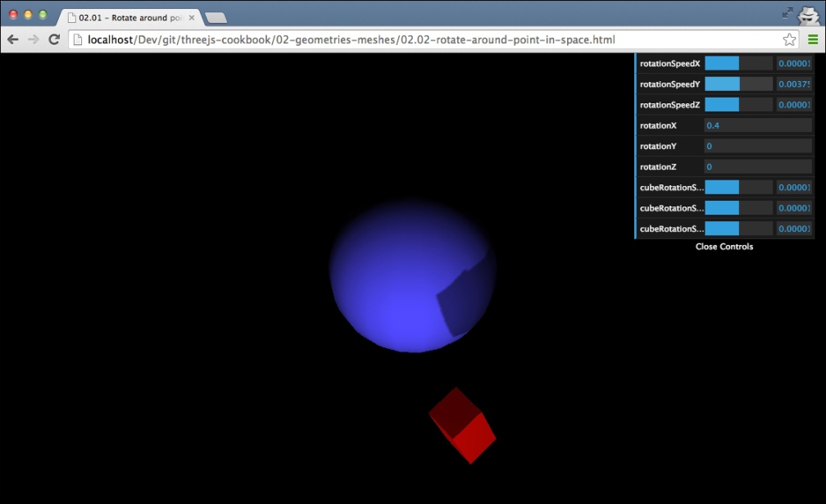
Task: Click the red cube in the scene
Action: 462,426
